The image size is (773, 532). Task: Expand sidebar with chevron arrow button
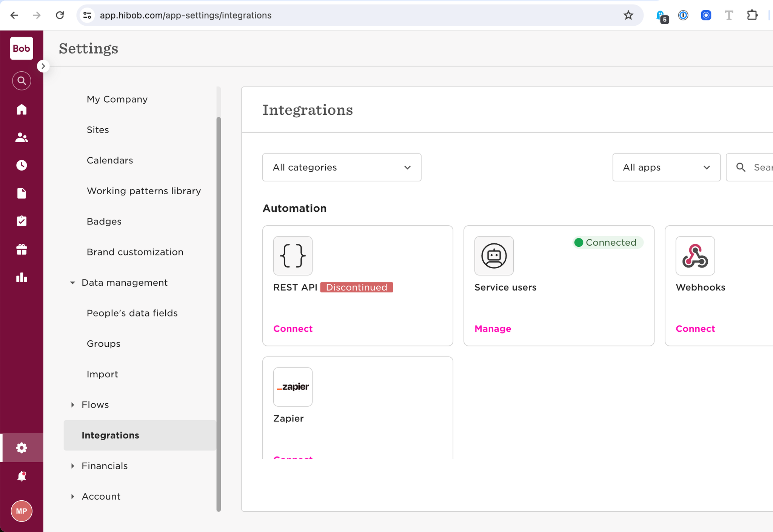click(43, 66)
